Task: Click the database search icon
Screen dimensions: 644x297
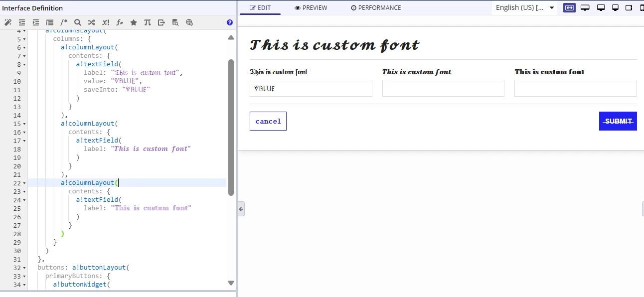Action: pos(175,22)
